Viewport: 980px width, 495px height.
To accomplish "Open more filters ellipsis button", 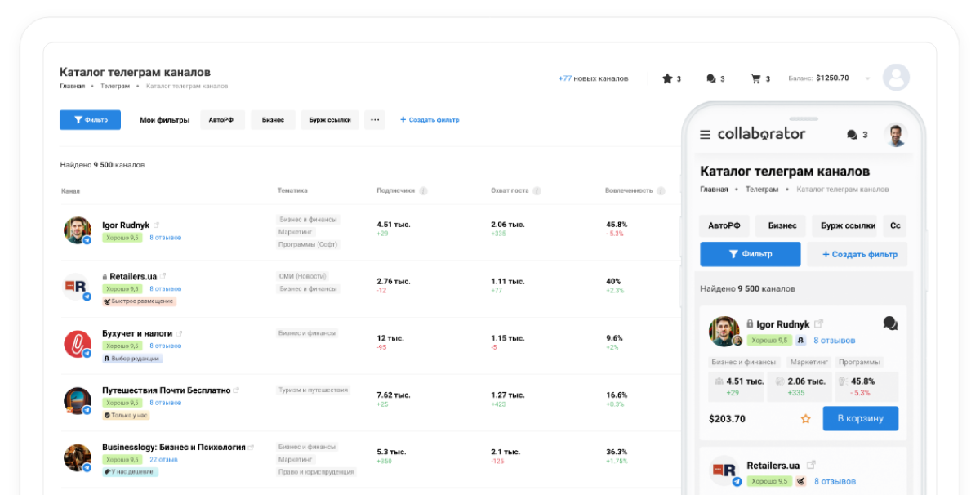I will 375,120.
